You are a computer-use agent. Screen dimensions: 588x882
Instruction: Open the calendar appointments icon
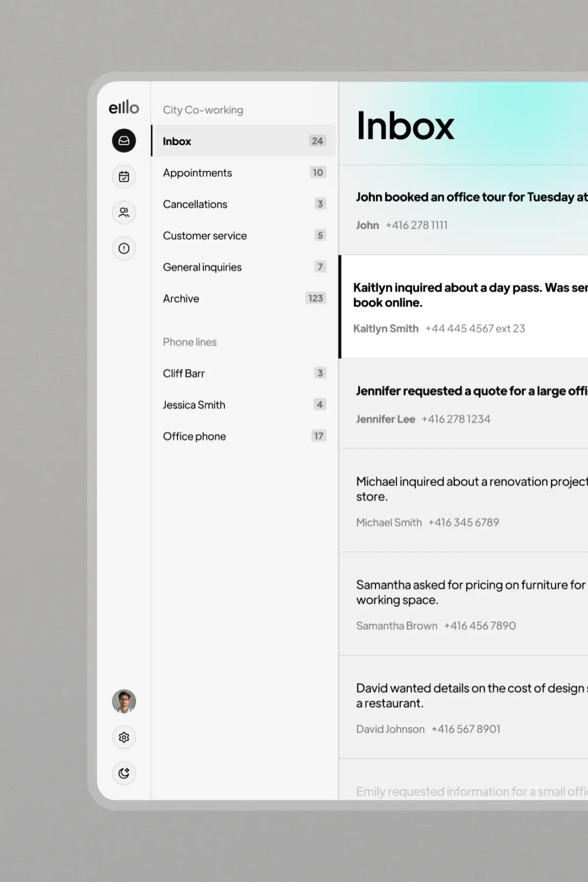[x=124, y=176]
